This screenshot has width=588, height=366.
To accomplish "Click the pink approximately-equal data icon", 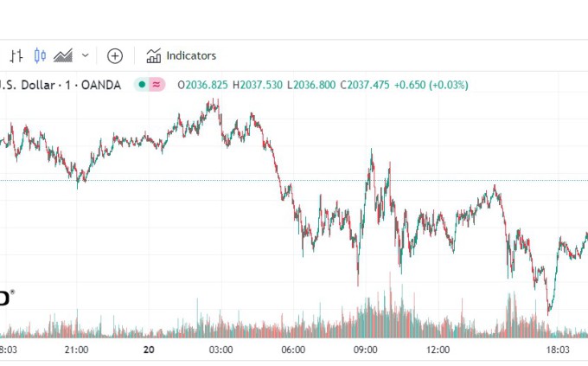I will (x=157, y=85).
